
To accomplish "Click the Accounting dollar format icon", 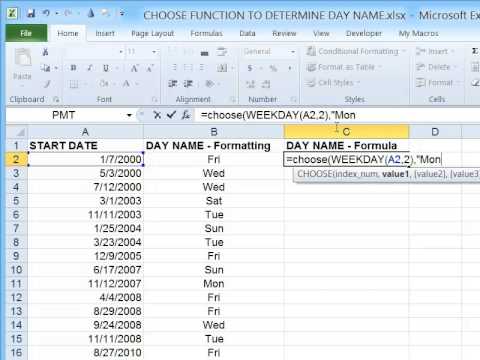I will [x=250, y=68].
